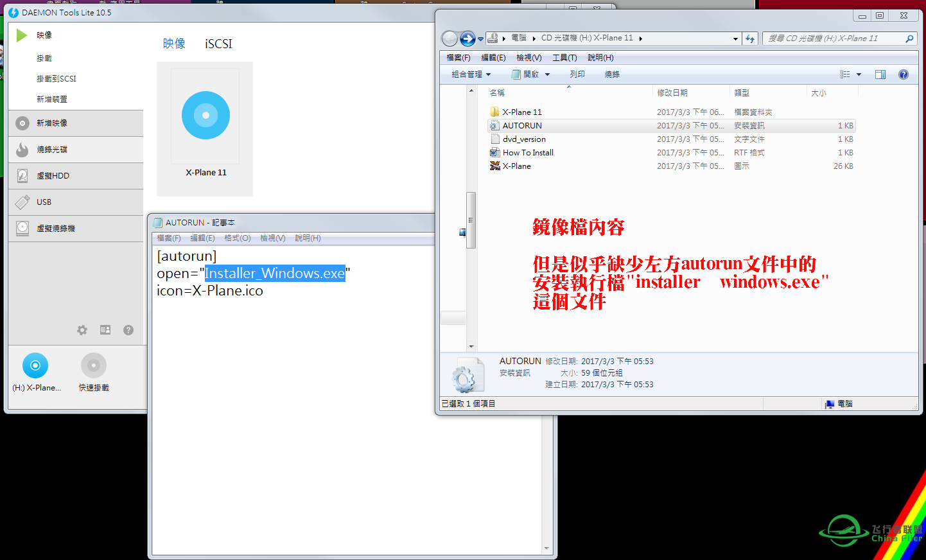Viewport: 926px width, 560px height.
Task: Open Notepad 格式(O) menu
Action: 238,238
